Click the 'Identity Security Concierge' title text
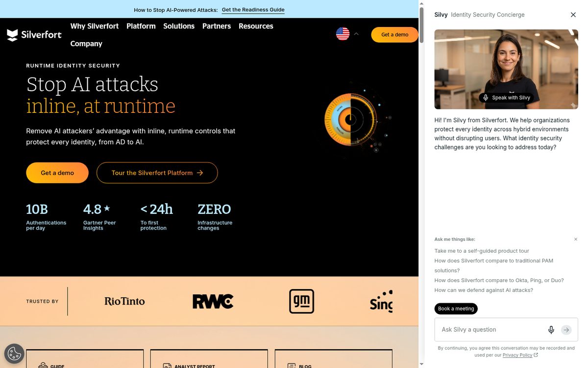 (x=488, y=15)
